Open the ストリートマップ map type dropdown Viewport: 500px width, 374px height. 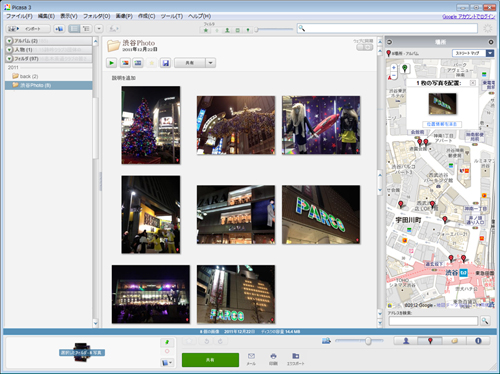(x=473, y=53)
